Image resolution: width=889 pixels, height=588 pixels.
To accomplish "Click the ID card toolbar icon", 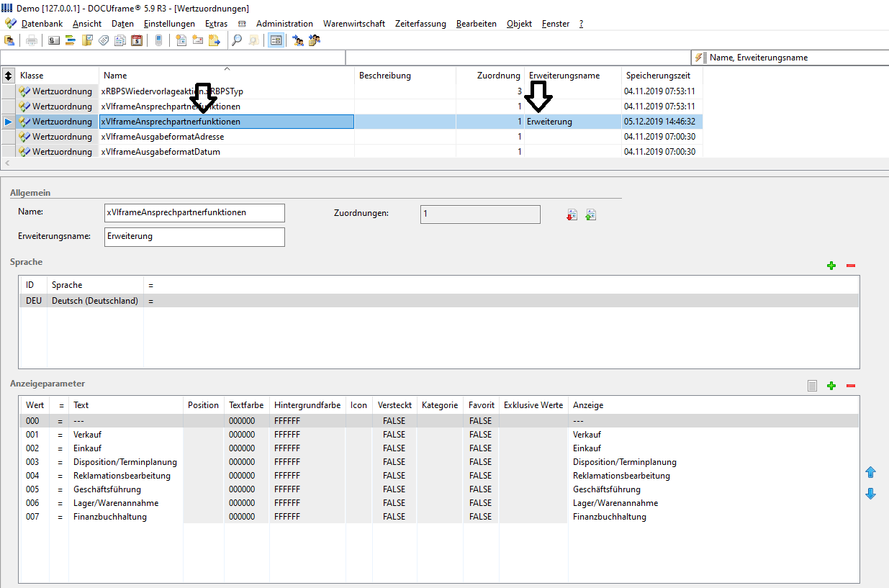I will [x=54, y=40].
